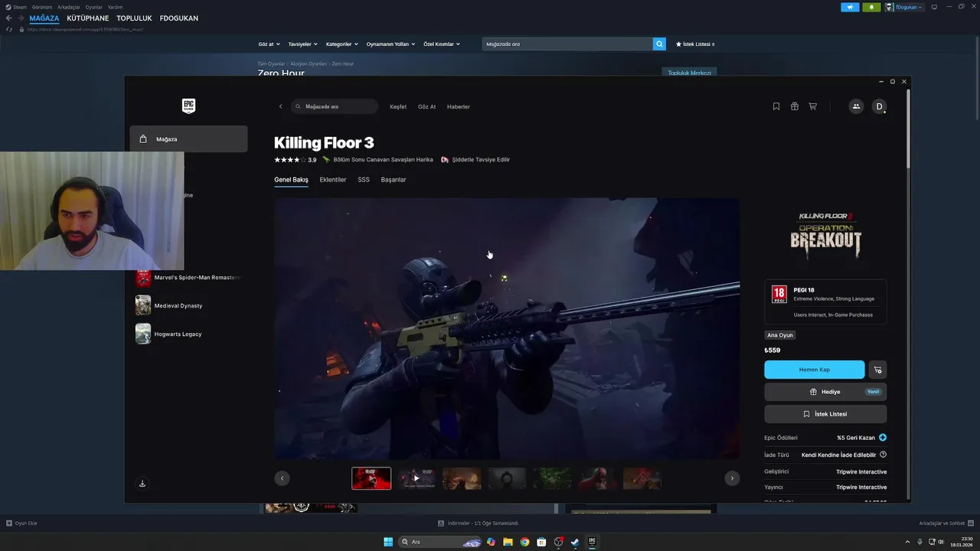Click the Epic window vertical scrollbar
980x551 pixels.
pos(908,130)
